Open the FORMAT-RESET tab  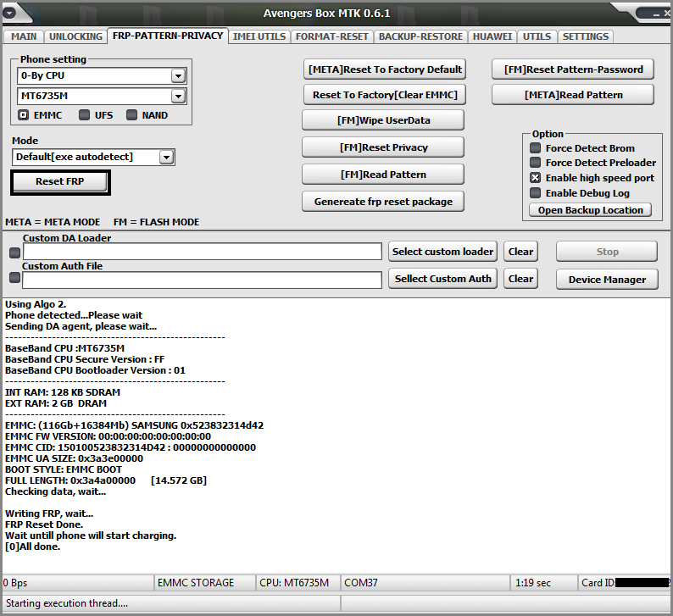pyautogui.click(x=331, y=36)
